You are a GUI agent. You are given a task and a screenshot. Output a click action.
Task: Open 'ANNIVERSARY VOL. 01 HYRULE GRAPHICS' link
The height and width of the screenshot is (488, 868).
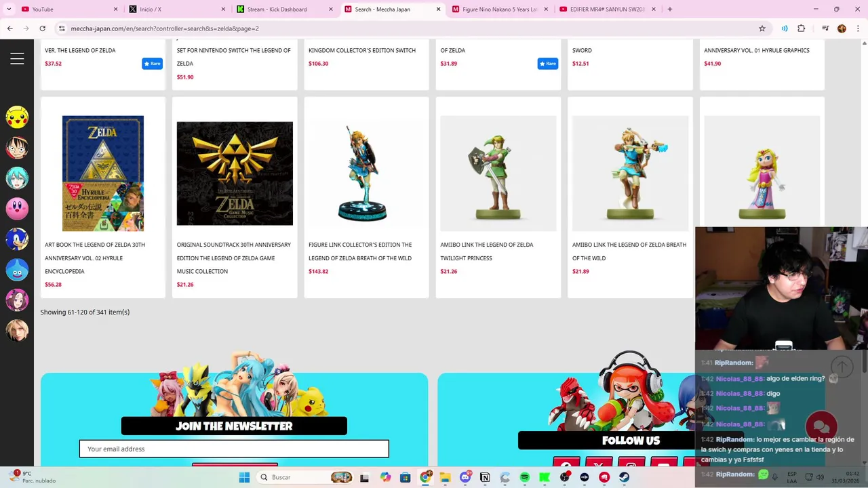point(757,50)
